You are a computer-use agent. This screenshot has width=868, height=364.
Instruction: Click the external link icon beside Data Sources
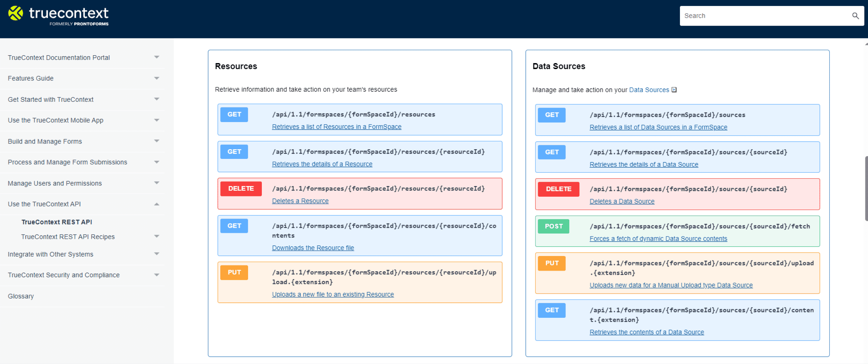click(674, 90)
